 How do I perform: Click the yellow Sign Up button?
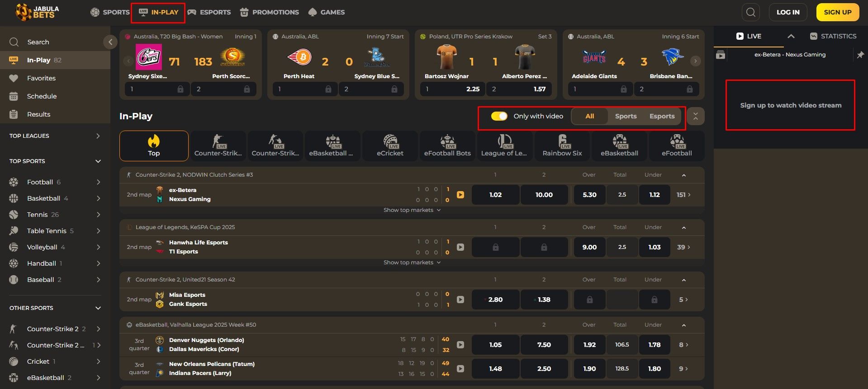pos(838,12)
